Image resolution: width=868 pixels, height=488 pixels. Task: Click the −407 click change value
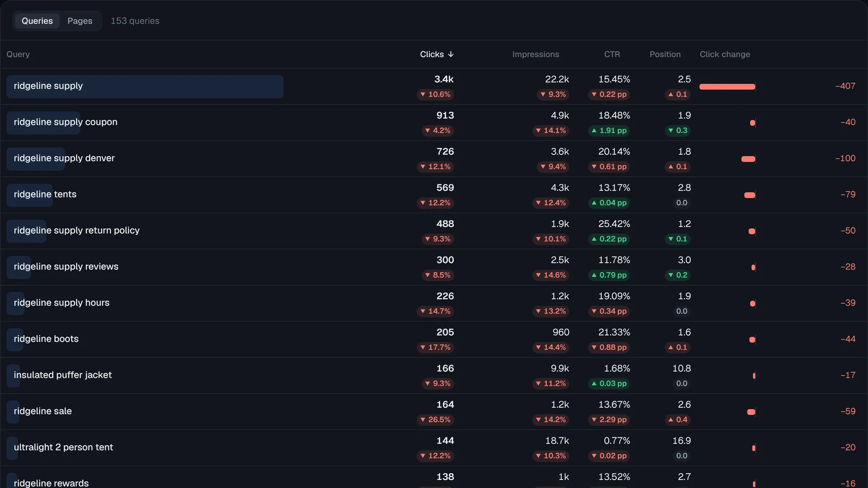(x=845, y=86)
